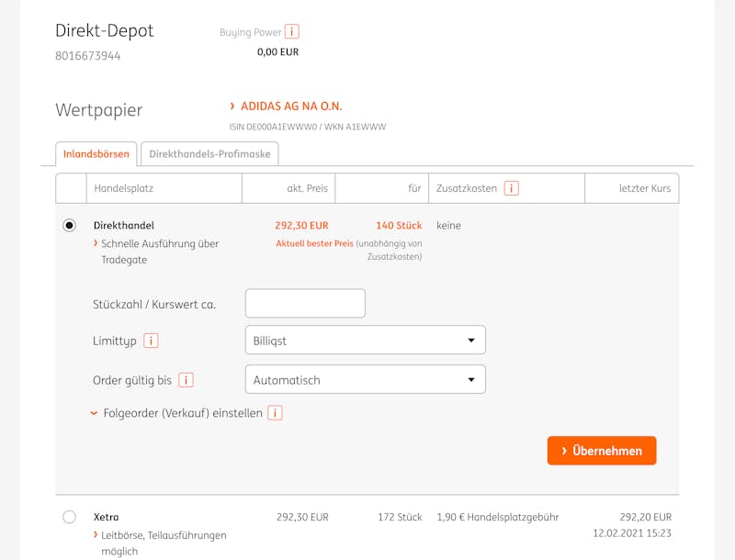Switch to the Inlandsbörsen tab

click(x=96, y=154)
